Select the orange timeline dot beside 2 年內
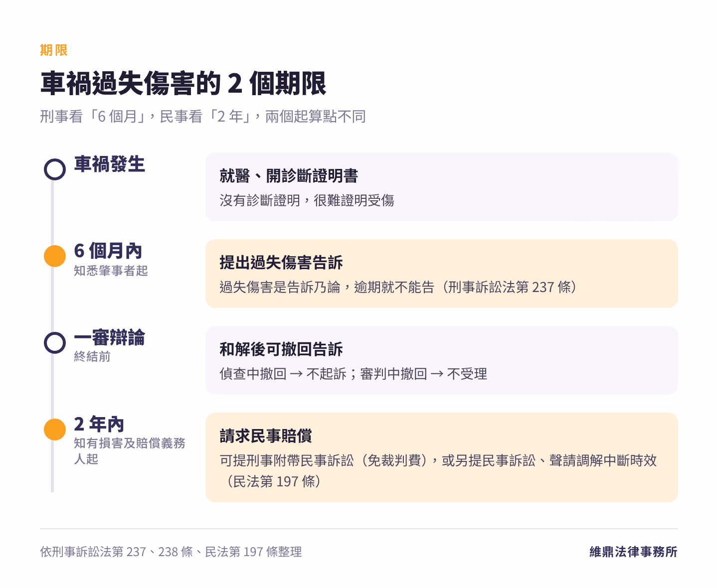718x588 pixels. tap(55, 430)
